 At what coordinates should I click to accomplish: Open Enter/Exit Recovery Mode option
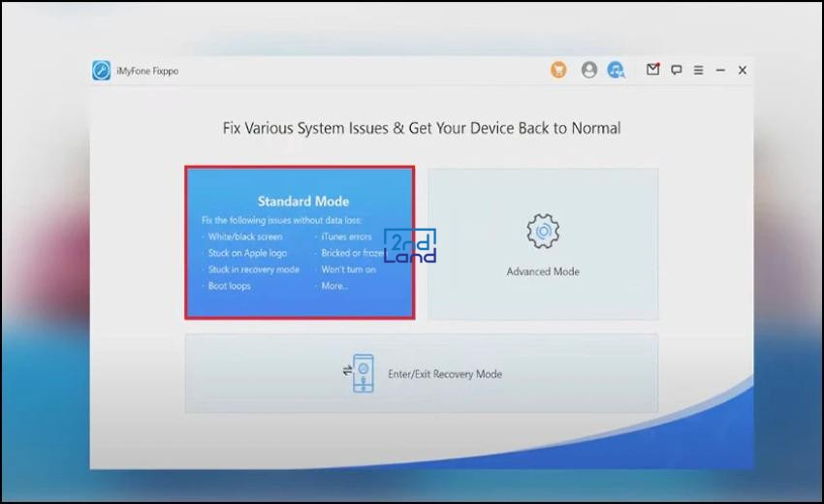coord(421,373)
